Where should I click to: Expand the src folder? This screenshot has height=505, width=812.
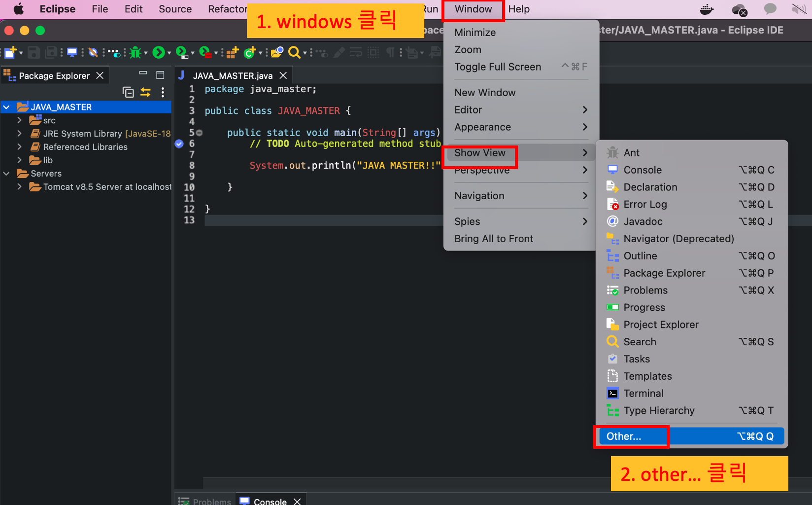pos(19,120)
